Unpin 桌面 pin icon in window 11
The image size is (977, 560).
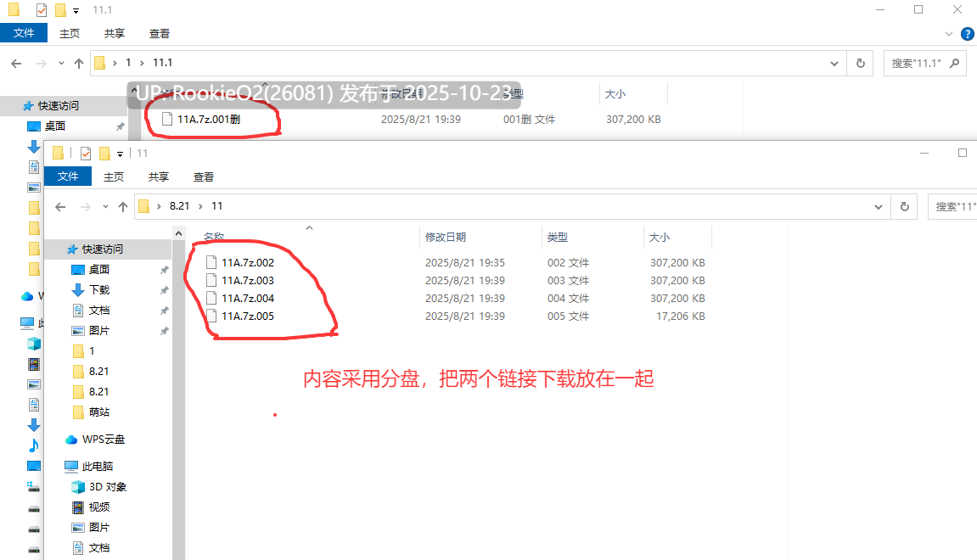(164, 270)
